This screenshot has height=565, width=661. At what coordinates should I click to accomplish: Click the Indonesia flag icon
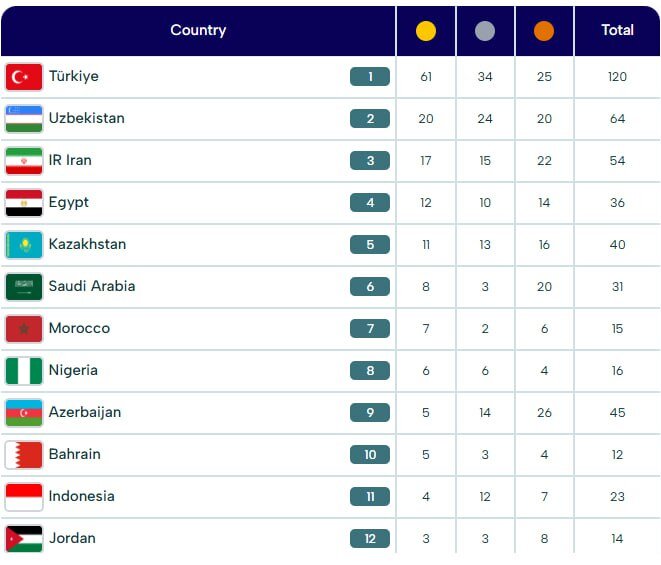tap(24, 497)
